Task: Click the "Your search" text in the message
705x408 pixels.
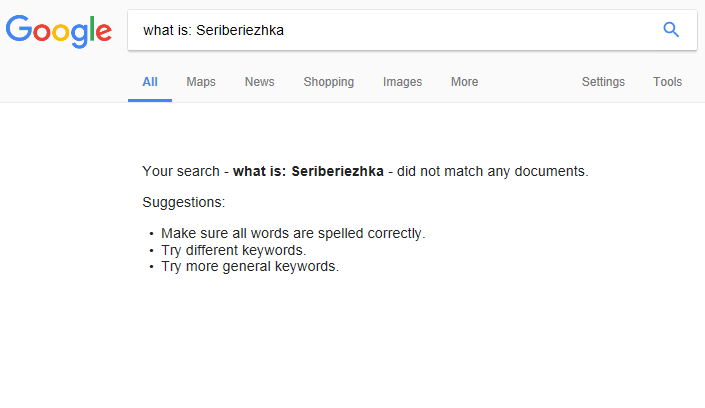Action: click(180, 171)
